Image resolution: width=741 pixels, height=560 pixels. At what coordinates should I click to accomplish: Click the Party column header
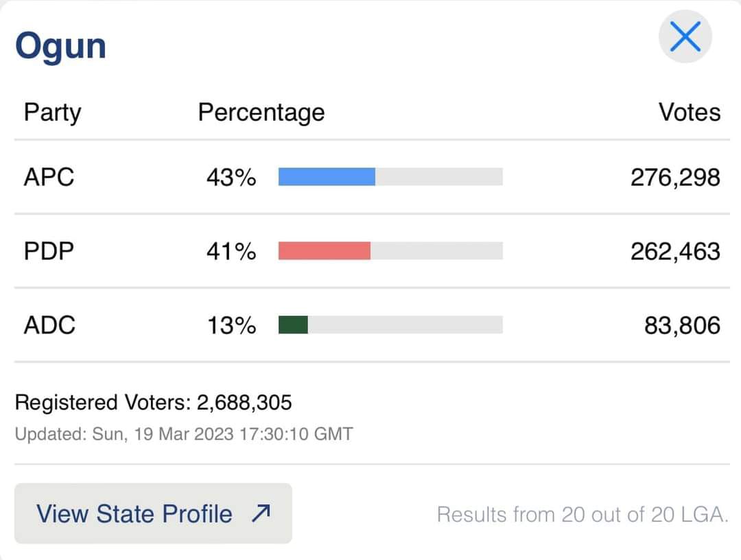pyautogui.click(x=52, y=113)
